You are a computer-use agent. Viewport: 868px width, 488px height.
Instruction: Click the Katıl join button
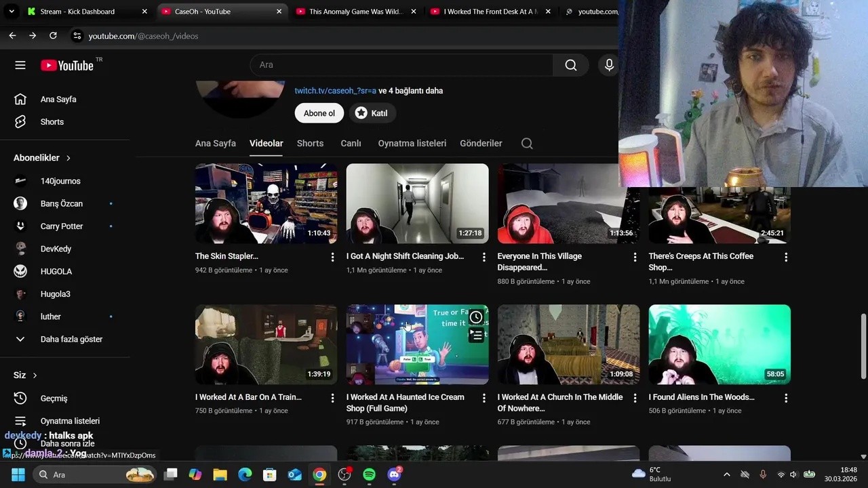pyautogui.click(x=372, y=113)
